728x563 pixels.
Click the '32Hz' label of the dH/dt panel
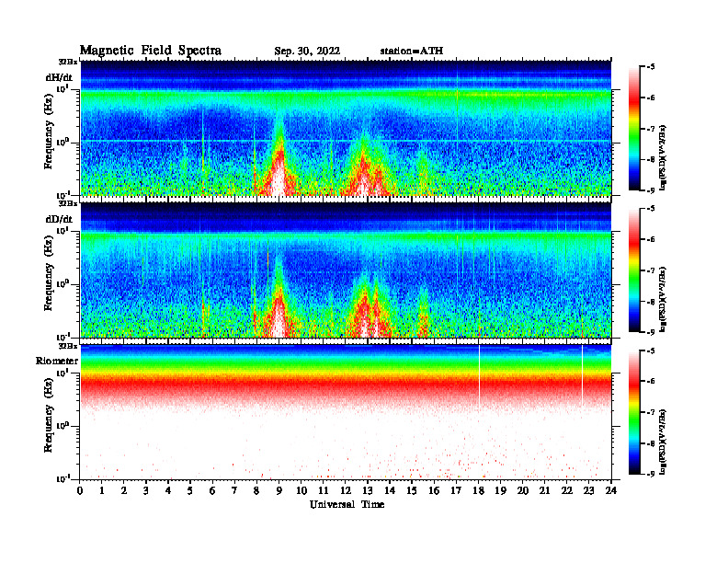[x=68, y=62]
